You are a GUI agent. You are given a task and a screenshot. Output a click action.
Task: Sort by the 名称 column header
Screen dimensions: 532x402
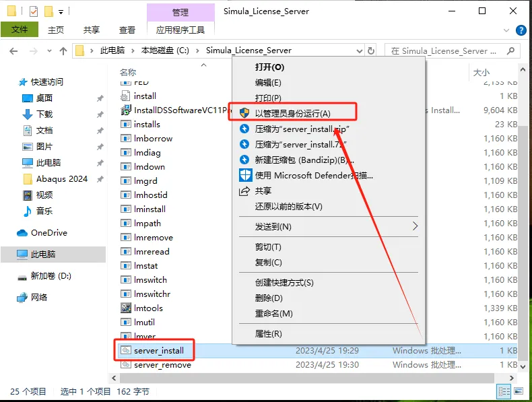point(128,72)
